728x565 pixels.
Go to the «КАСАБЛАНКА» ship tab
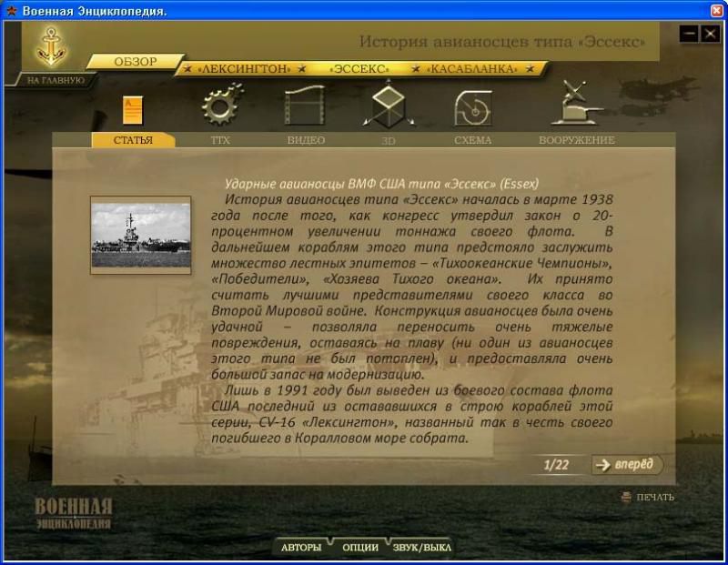click(473, 69)
